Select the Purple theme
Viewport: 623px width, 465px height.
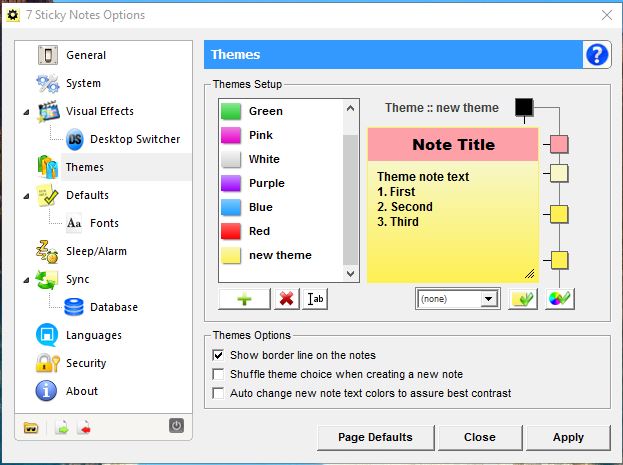coord(280,183)
